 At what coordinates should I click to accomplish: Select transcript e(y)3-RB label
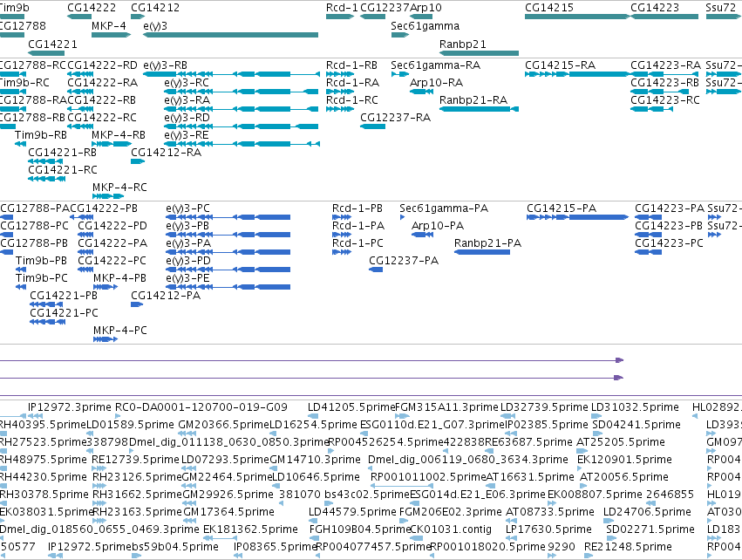(165, 65)
